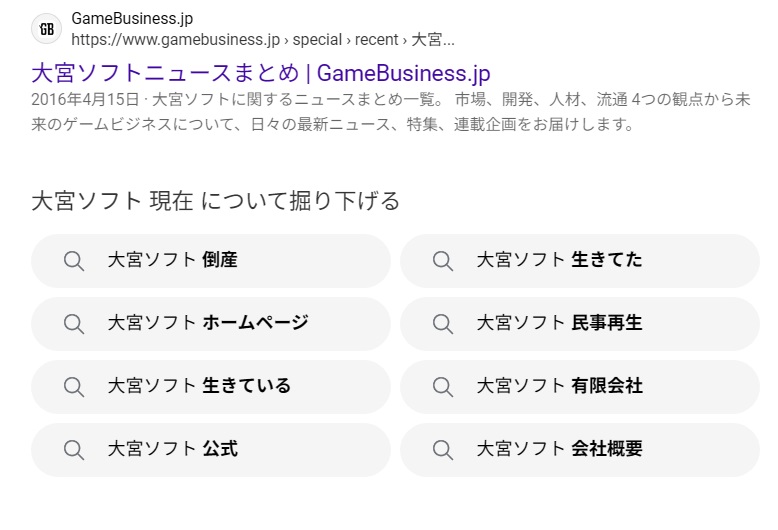Click search icon beside 大宮ソフト 民事再生
Viewport: 778px width, 530px height.
(x=443, y=323)
